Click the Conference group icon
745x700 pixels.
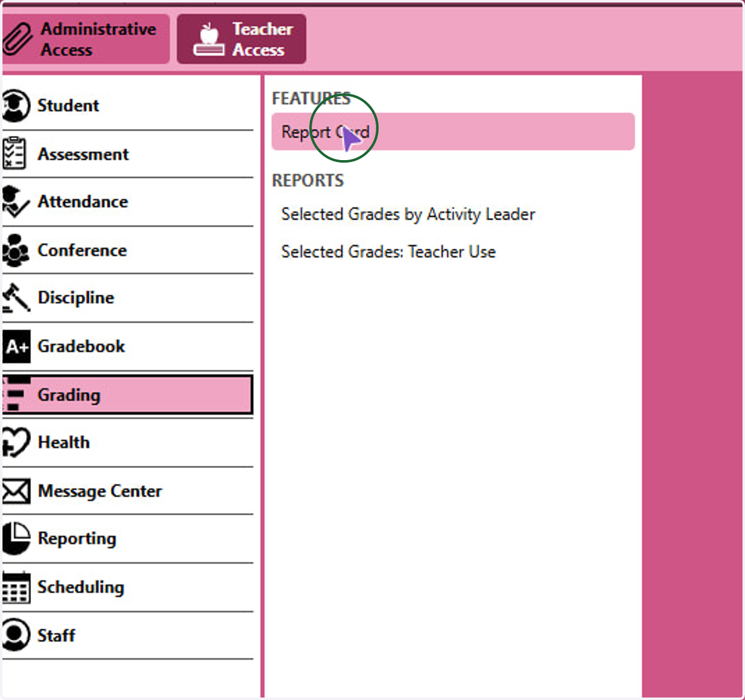point(16,250)
